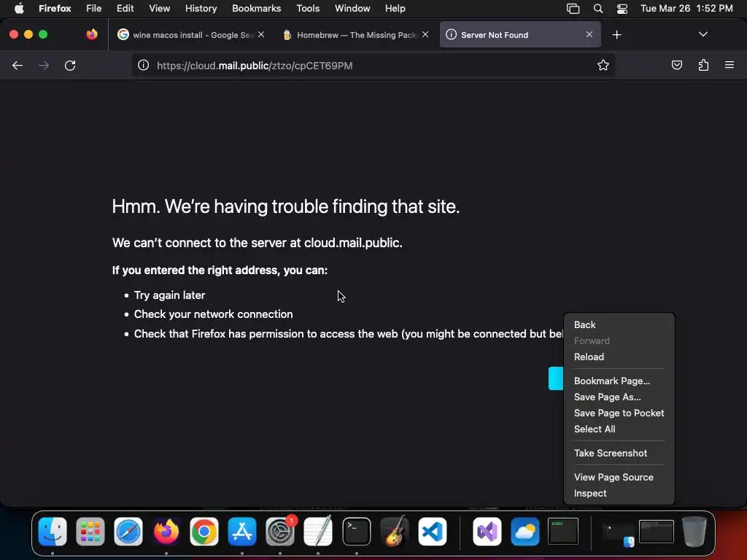This screenshot has width=747, height=560.
Task: Choose Take Screenshot in context menu
Action: [619, 453]
